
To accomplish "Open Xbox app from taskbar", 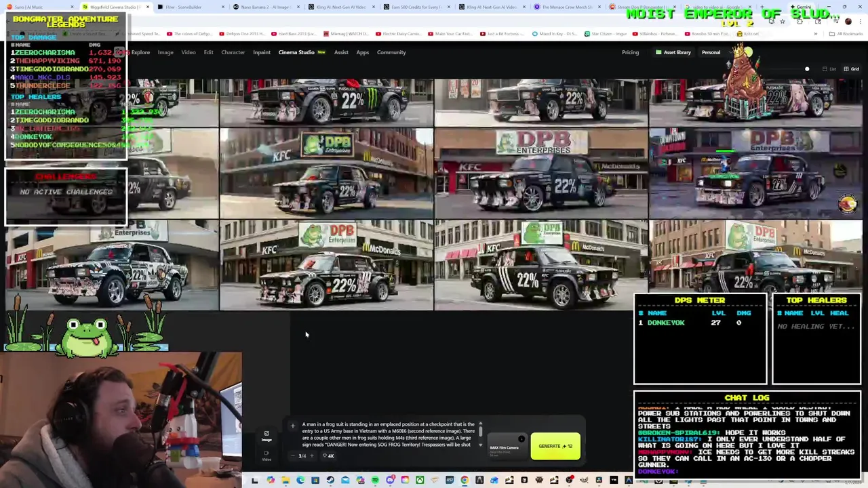I will pyautogui.click(x=420, y=480).
